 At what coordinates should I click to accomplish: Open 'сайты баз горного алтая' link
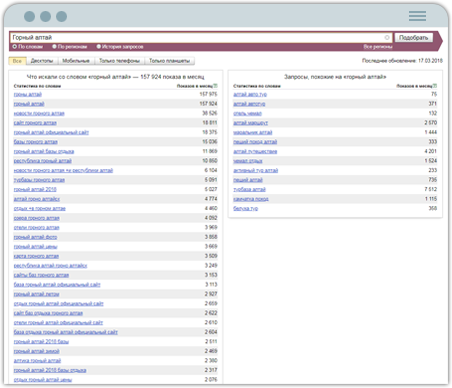[41, 275]
